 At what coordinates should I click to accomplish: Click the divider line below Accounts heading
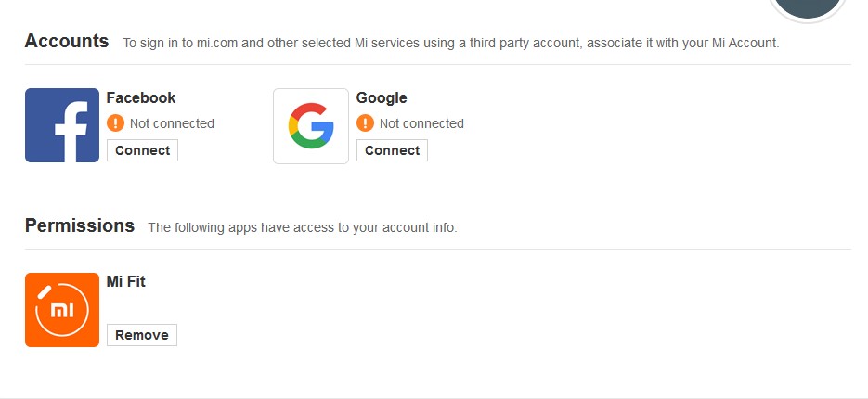point(438,65)
